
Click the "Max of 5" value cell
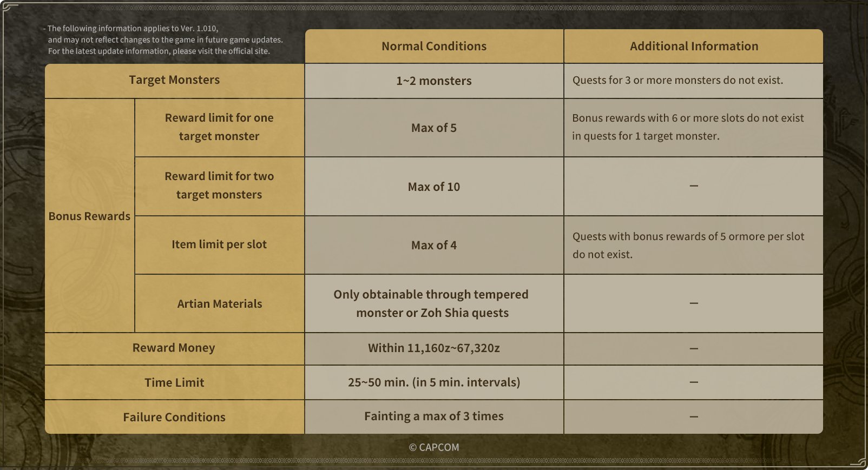coord(434,128)
